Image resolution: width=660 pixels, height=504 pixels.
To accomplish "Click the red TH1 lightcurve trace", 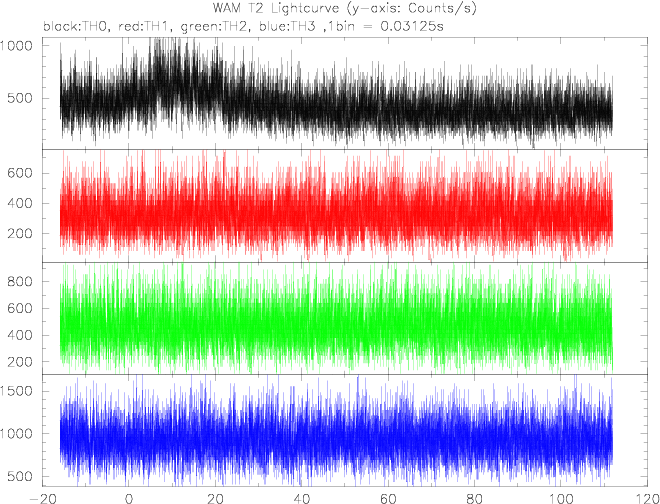I will point(336,206).
